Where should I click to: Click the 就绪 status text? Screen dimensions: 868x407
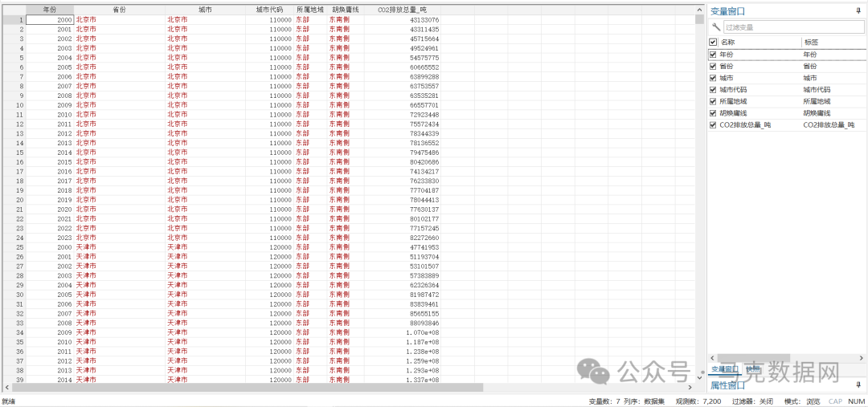point(8,401)
